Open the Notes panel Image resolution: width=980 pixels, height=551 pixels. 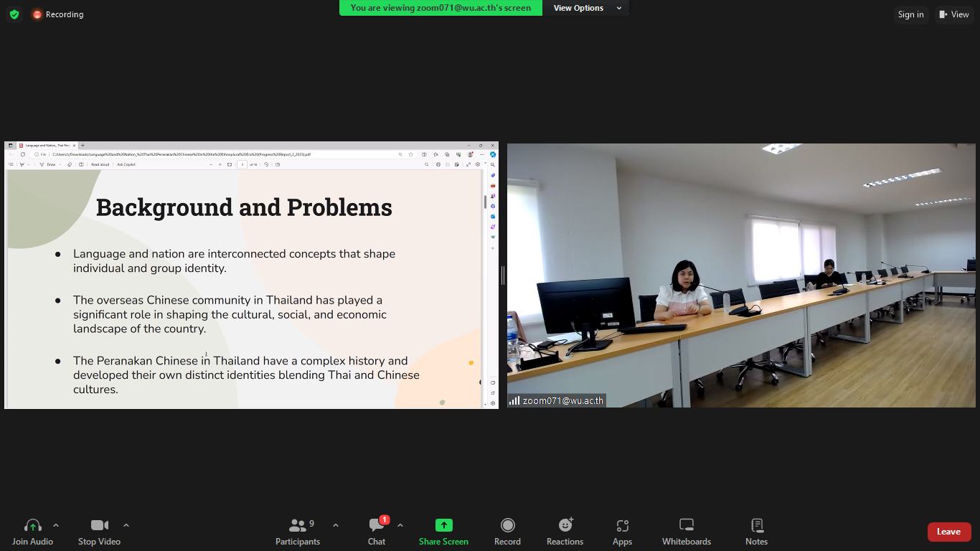[756, 526]
